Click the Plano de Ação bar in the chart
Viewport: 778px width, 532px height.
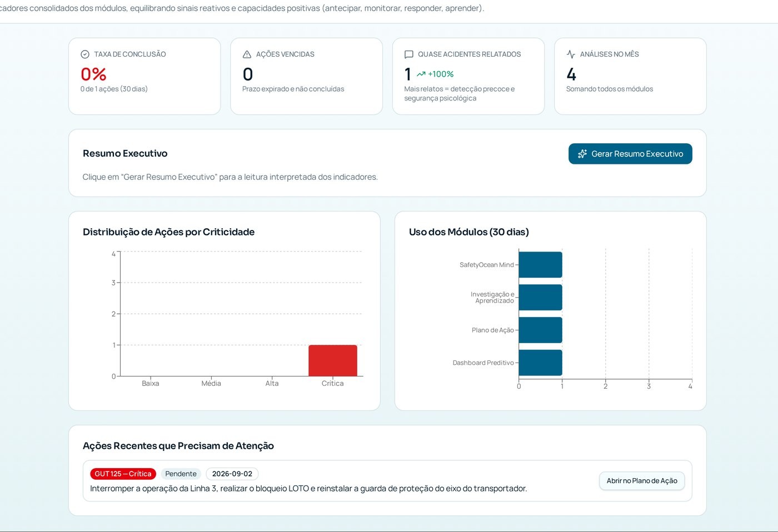coord(540,330)
